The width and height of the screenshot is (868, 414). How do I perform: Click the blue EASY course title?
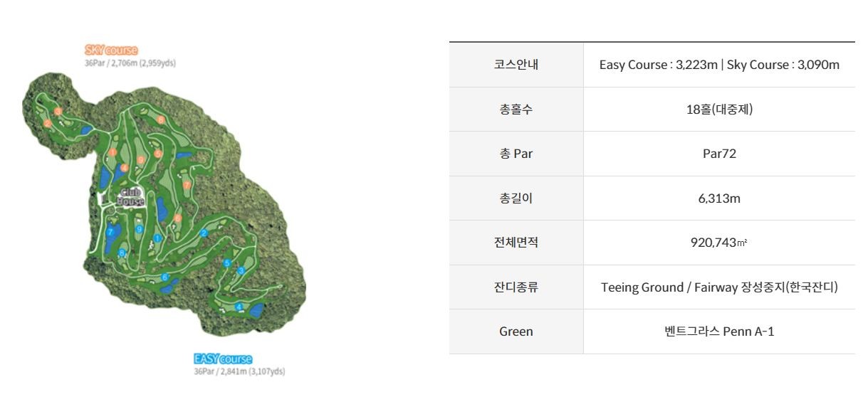point(223,359)
